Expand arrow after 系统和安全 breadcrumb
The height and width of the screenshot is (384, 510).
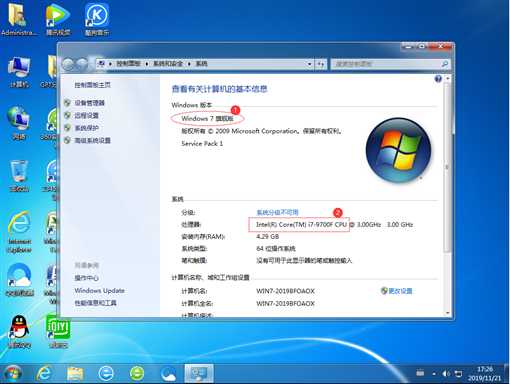tap(189, 64)
